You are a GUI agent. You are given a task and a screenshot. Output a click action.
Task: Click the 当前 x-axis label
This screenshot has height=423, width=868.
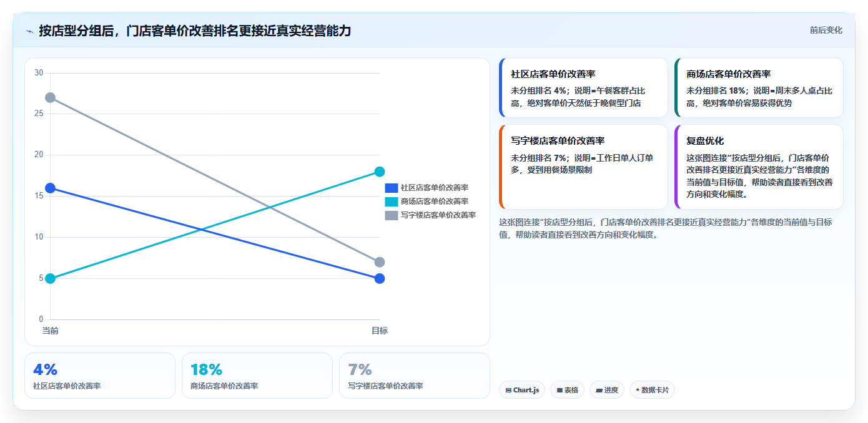coord(50,331)
